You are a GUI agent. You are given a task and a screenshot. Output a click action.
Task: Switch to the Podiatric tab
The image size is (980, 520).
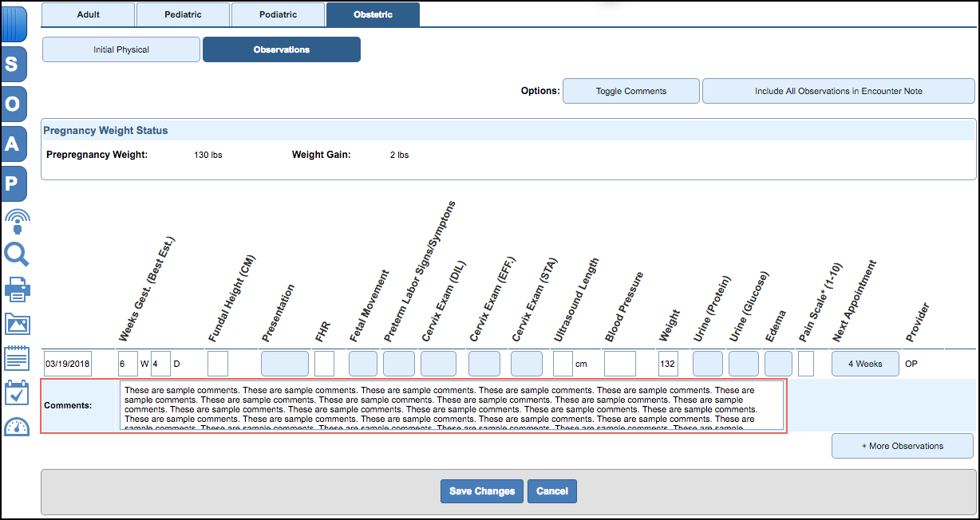tap(278, 14)
